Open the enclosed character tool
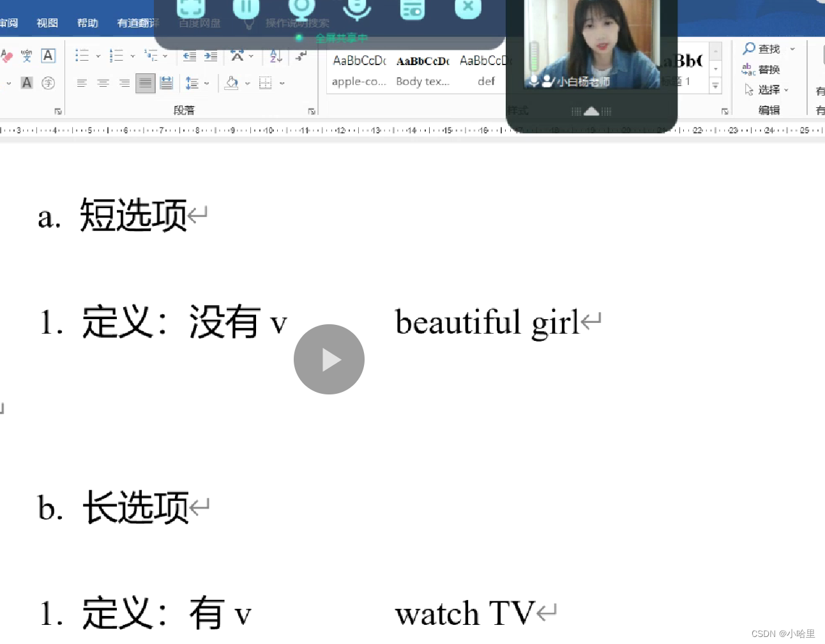Image resolution: width=825 pixels, height=644 pixels. (x=48, y=83)
